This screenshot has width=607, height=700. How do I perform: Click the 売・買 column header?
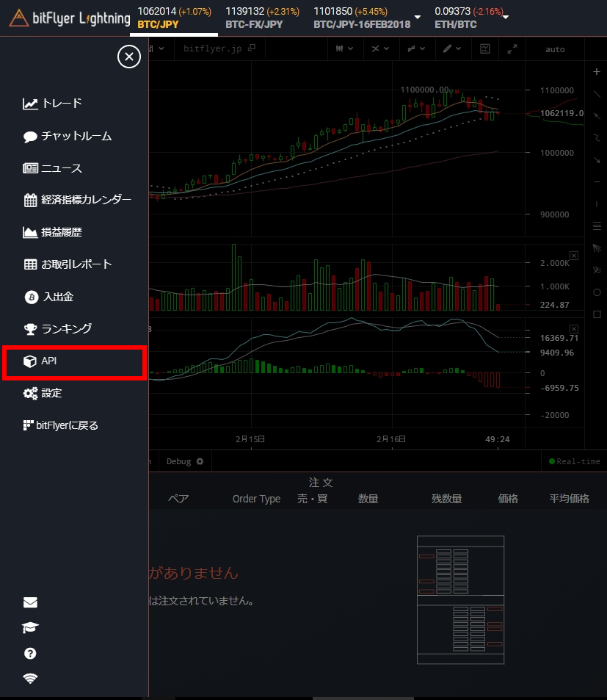pyautogui.click(x=313, y=499)
